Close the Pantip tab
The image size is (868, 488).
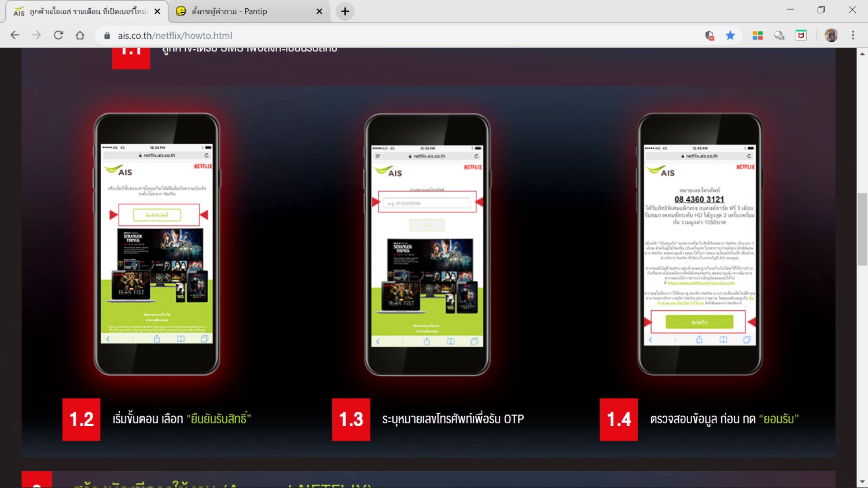[319, 11]
